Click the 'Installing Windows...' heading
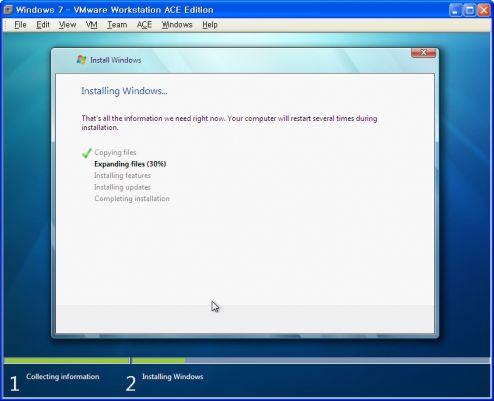This screenshot has height=401, width=494. (124, 91)
